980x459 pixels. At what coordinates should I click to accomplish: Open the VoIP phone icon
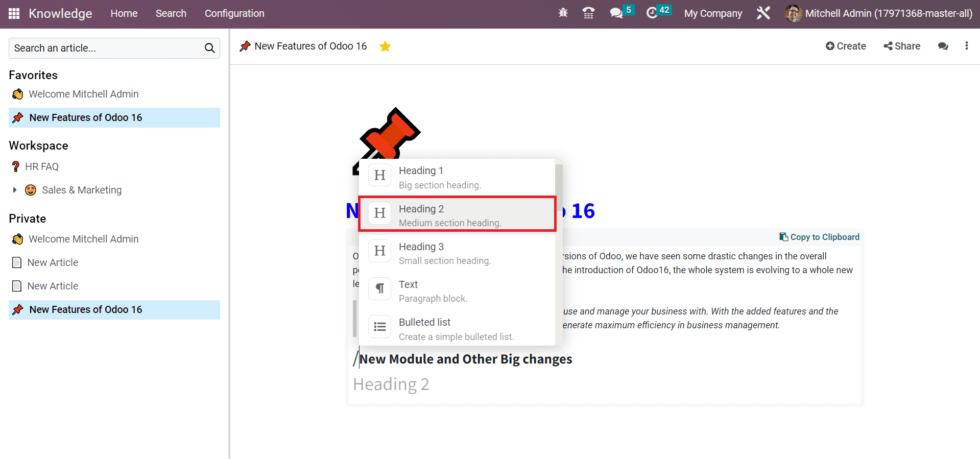point(588,13)
